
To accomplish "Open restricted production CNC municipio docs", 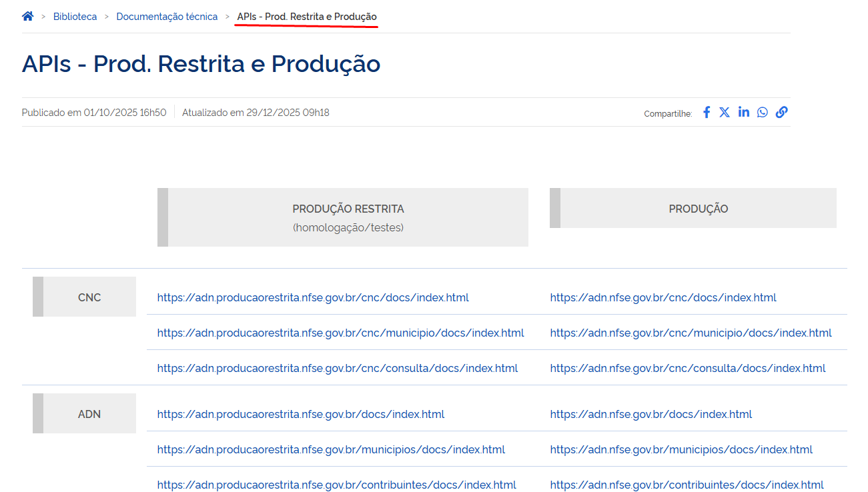I will pos(340,333).
